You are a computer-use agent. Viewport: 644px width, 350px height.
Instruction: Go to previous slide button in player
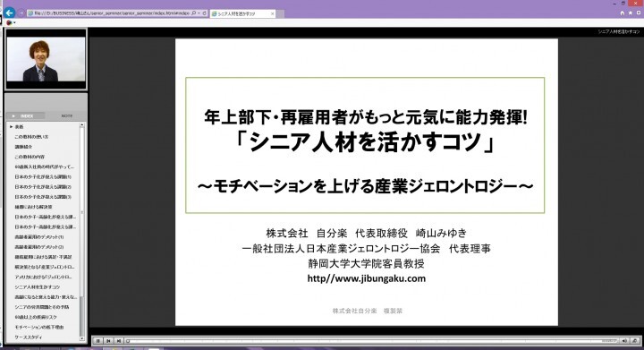108,340
